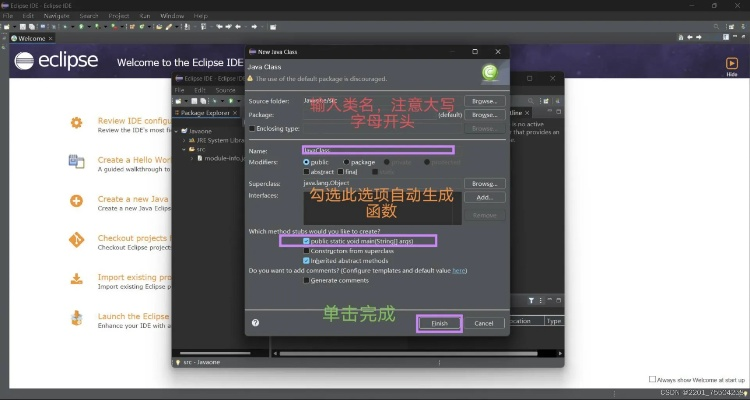Click the class Name input field
The image size is (750, 400).
(x=378, y=150)
